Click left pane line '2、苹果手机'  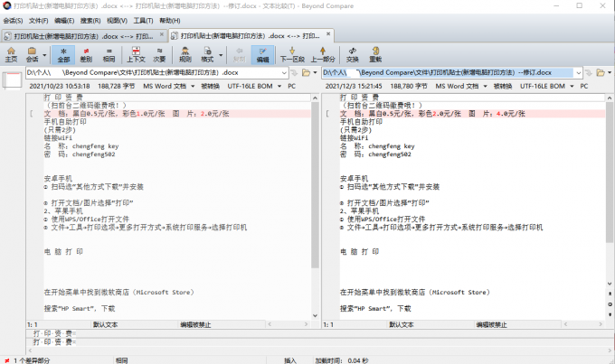(x=63, y=211)
